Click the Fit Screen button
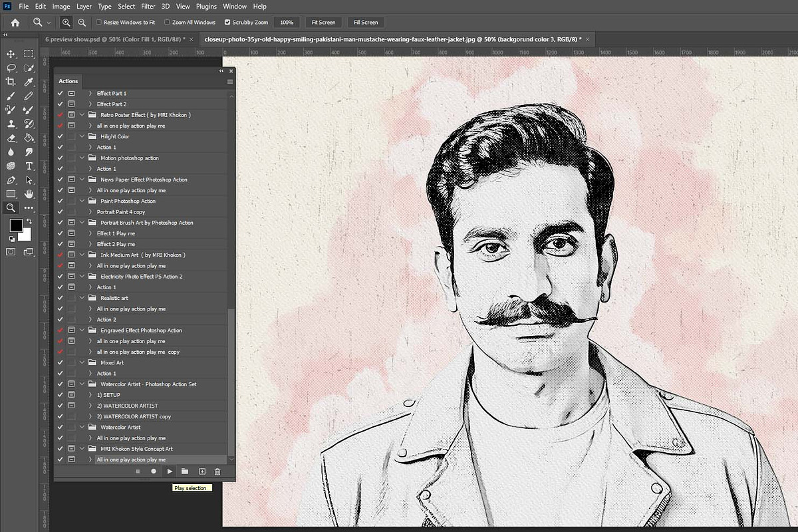The width and height of the screenshot is (798, 532). coord(324,23)
